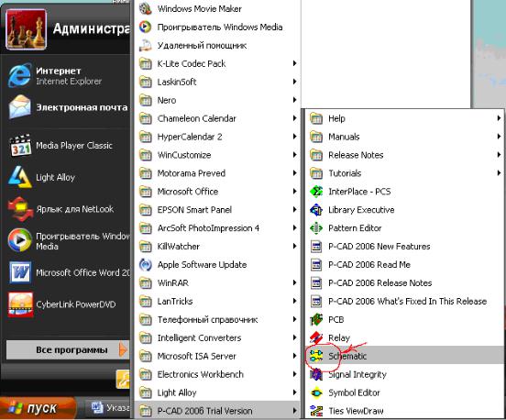Open the Chameleon Calendar group
The width and height of the screenshot is (506, 420).
(x=218, y=118)
